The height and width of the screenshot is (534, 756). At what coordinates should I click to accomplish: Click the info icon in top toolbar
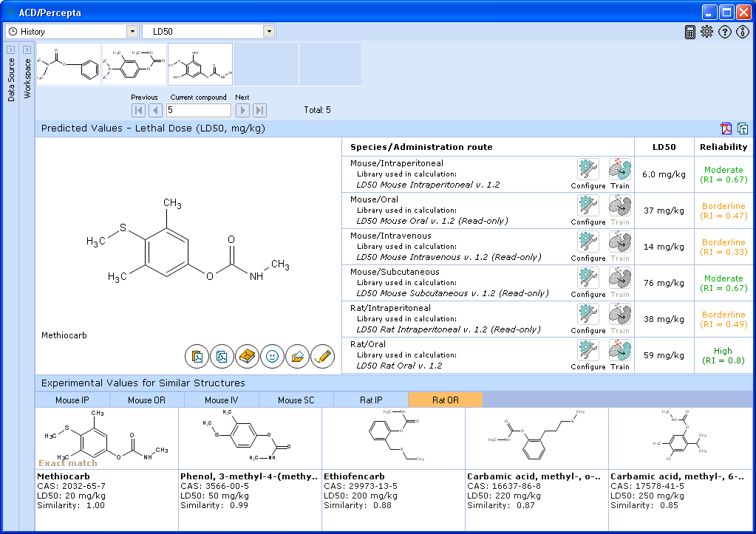pyautogui.click(x=743, y=32)
